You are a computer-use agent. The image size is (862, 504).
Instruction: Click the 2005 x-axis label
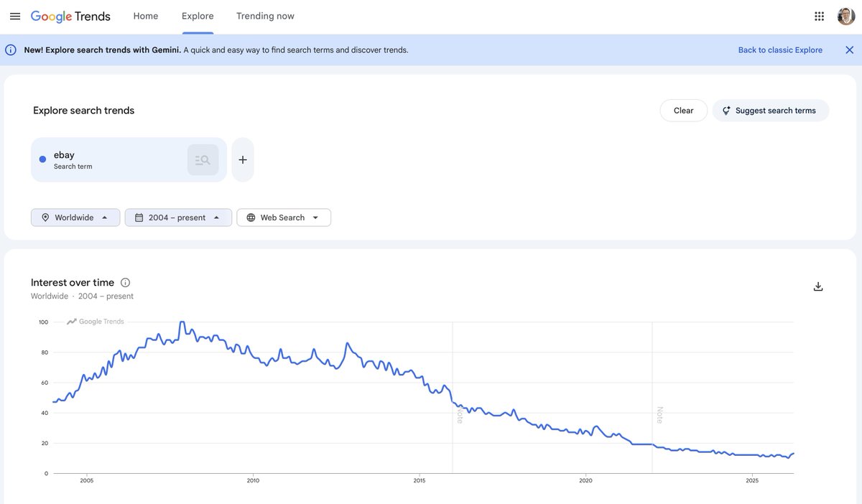pos(87,481)
